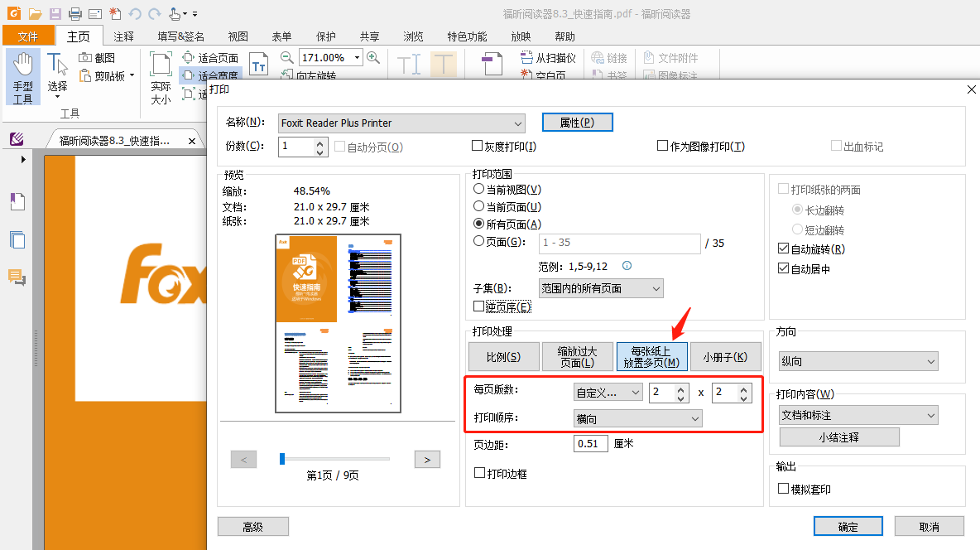
Task: Expand the orientation dropdown showing 纵向
Action: (x=858, y=361)
